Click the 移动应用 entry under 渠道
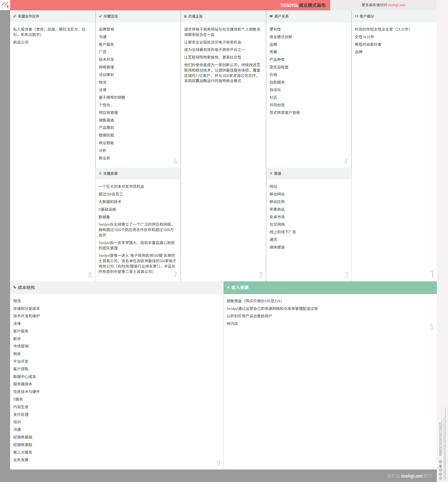Image resolution: width=448 pixels, height=482 pixels. tap(277, 202)
